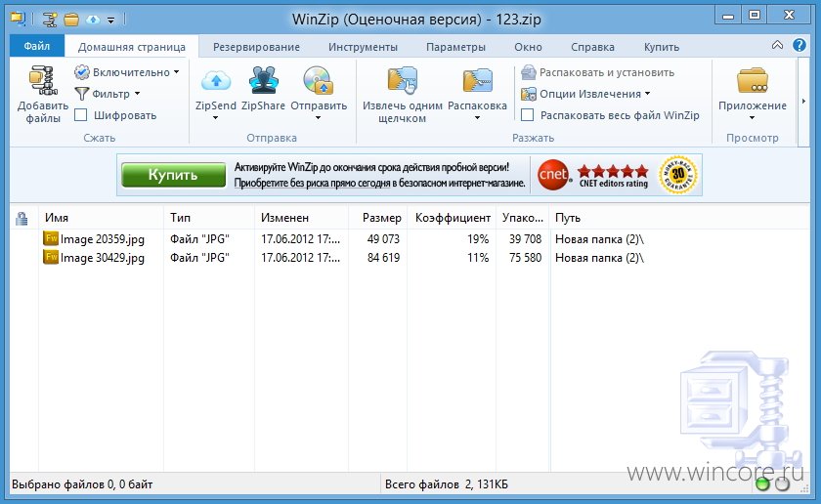
Task: Sort by Упако... column header
Action: [523, 218]
